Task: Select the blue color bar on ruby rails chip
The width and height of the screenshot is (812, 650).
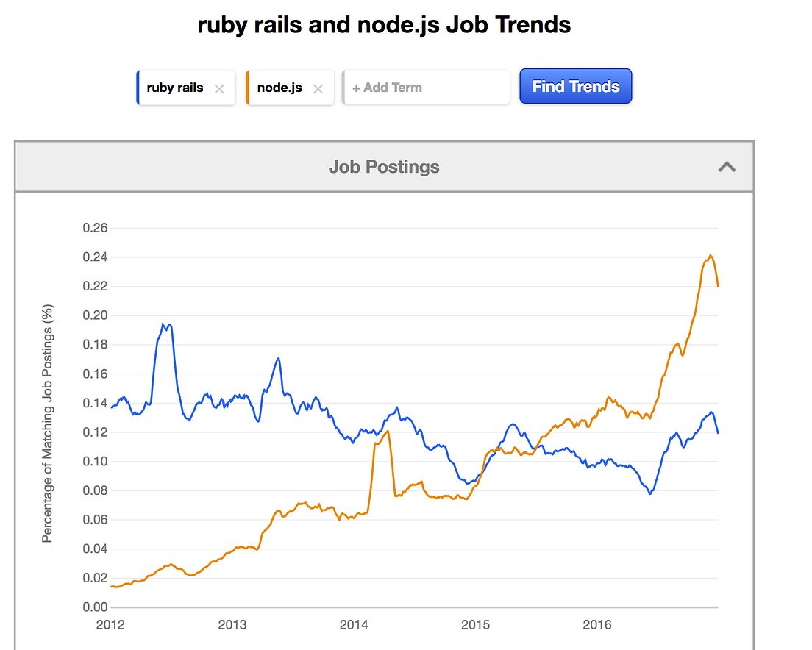Action: coord(140,87)
